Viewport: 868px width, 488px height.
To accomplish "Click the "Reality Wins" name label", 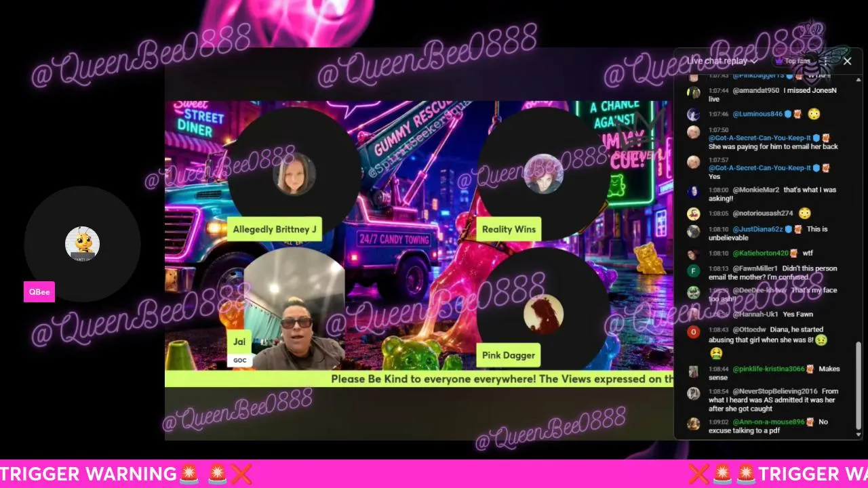I will click(x=509, y=229).
